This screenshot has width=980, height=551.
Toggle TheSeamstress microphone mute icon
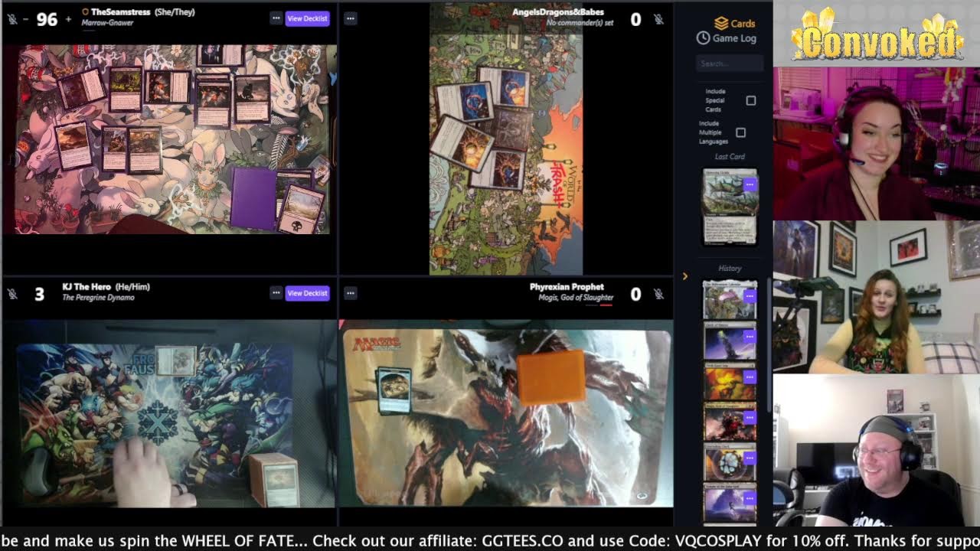pyautogui.click(x=12, y=18)
